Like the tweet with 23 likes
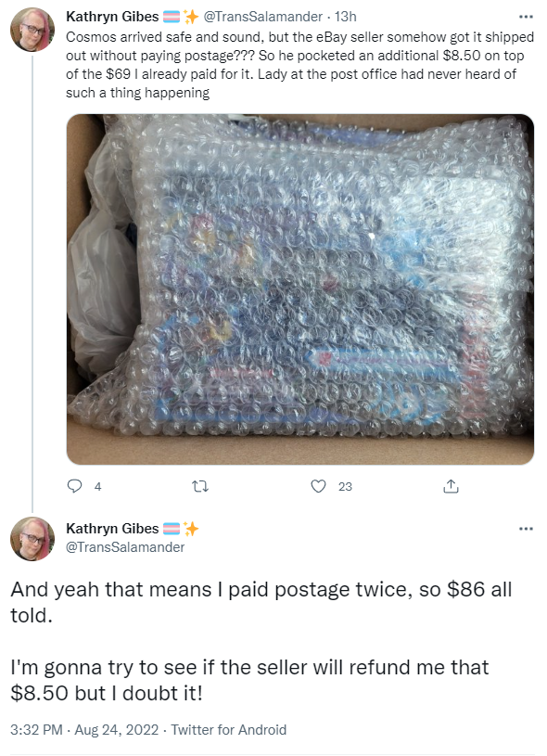Image resolution: width=547 pixels, height=756 pixels. click(x=318, y=486)
